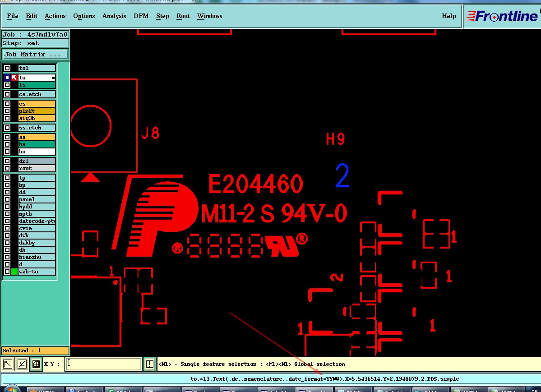Click into the X Y coordinate field
Viewport: 541px width, 392px height.
(103, 364)
